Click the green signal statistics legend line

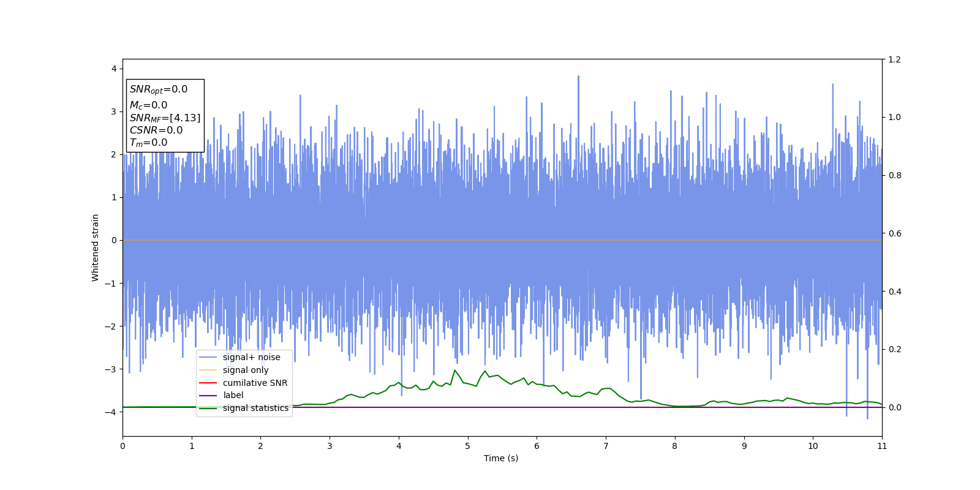click(208, 409)
